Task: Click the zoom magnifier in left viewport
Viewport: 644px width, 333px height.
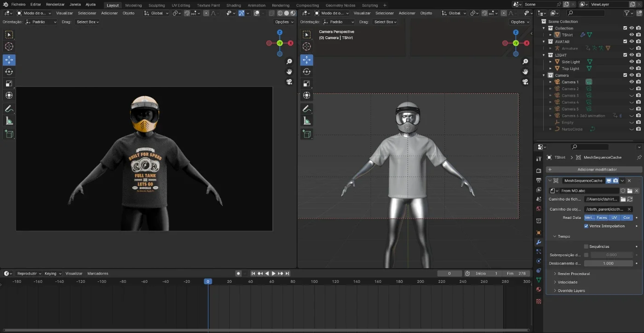Action: [289, 62]
